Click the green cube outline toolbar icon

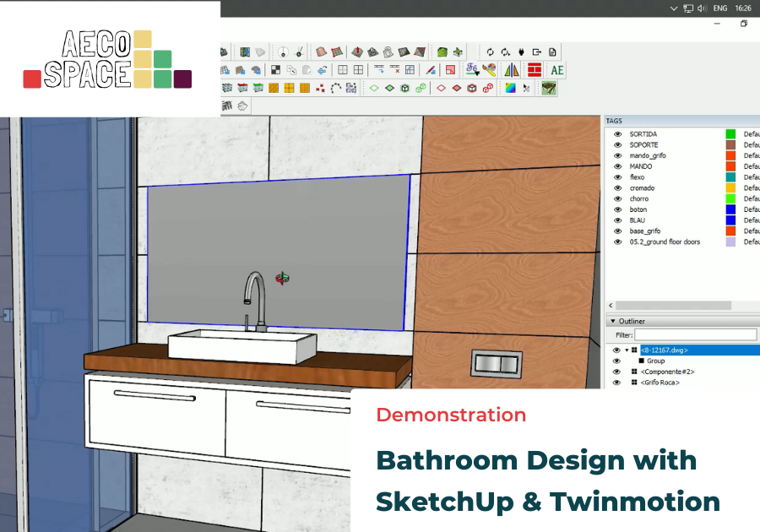click(405, 88)
